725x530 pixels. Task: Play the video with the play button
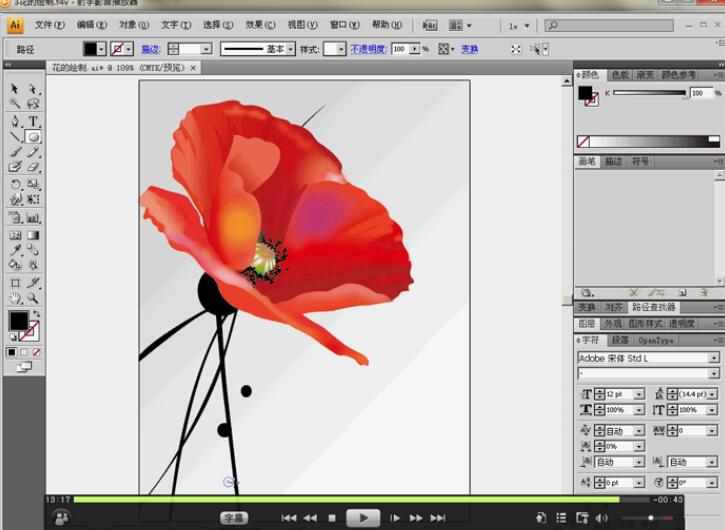tap(363, 518)
